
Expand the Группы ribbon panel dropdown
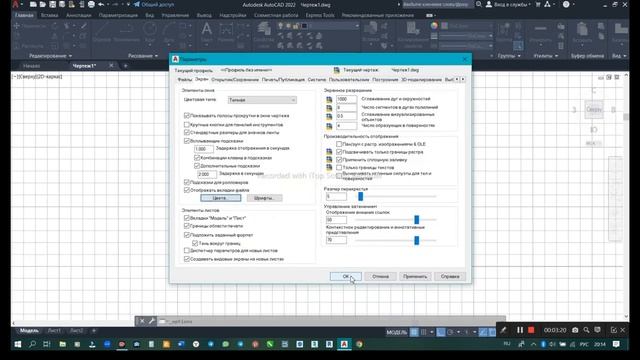(x=519, y=56)
